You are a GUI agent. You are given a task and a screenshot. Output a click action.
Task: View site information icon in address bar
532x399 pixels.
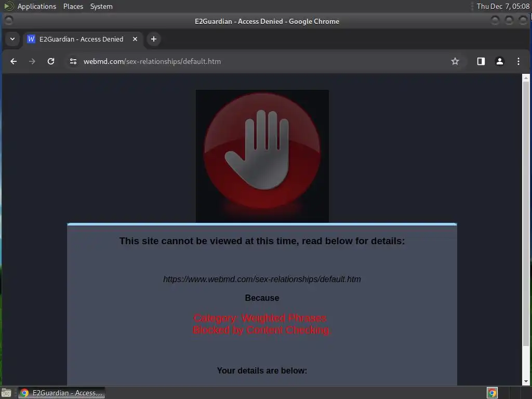point(73,61)
